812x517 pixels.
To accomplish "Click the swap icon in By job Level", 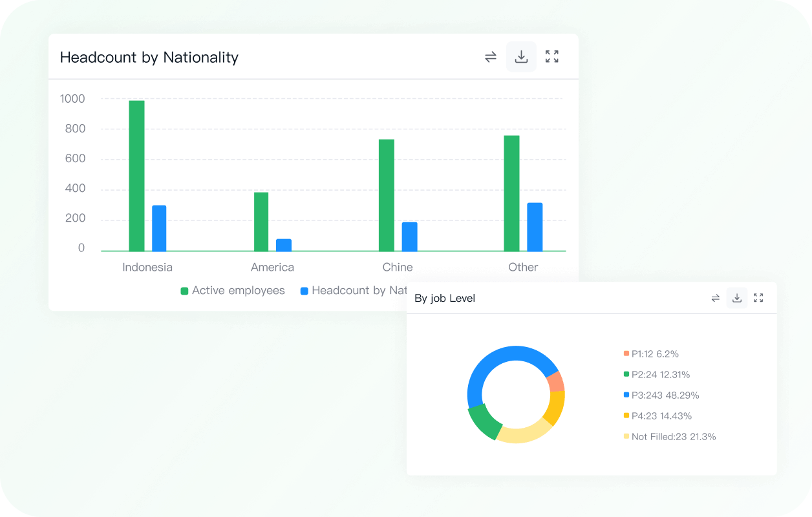I will click(x=716, y=298).
